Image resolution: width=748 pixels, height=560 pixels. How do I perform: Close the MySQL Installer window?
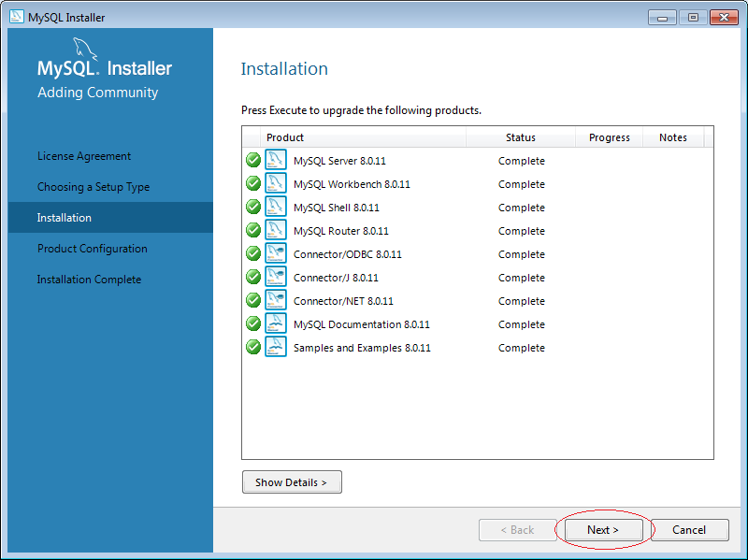point(724,18)
